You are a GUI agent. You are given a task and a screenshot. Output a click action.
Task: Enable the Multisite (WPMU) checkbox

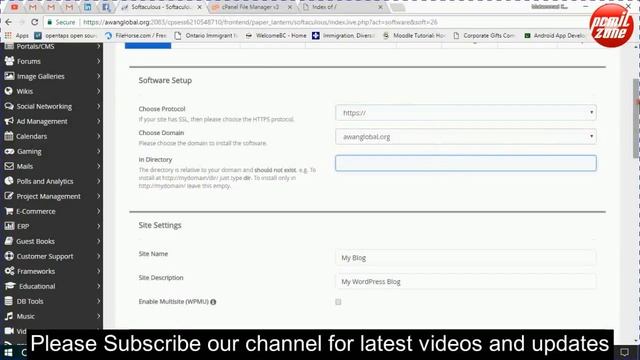[338, 302]
